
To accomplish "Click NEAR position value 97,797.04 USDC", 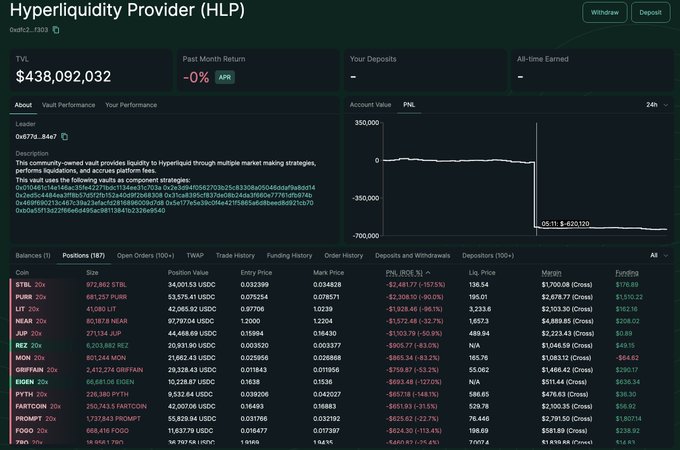I will [191, 321].
